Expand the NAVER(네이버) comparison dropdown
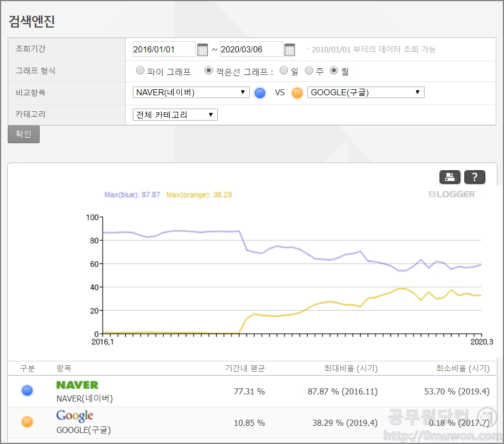Image resolution: width=504 pixels, height=444 pixels. point(191,93)
